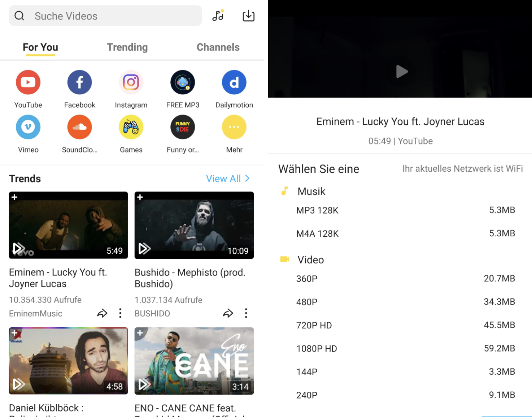
Task: Switch to the Channels tab
Action: pos(218,47)
